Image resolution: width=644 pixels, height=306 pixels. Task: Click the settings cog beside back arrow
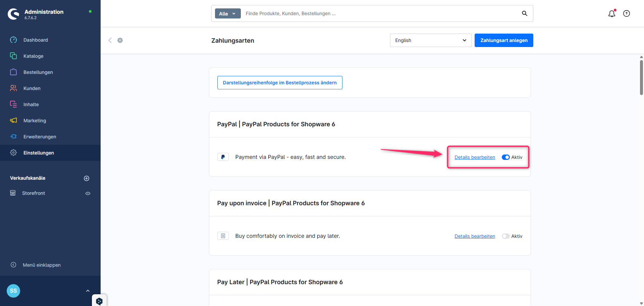point(120,40)
